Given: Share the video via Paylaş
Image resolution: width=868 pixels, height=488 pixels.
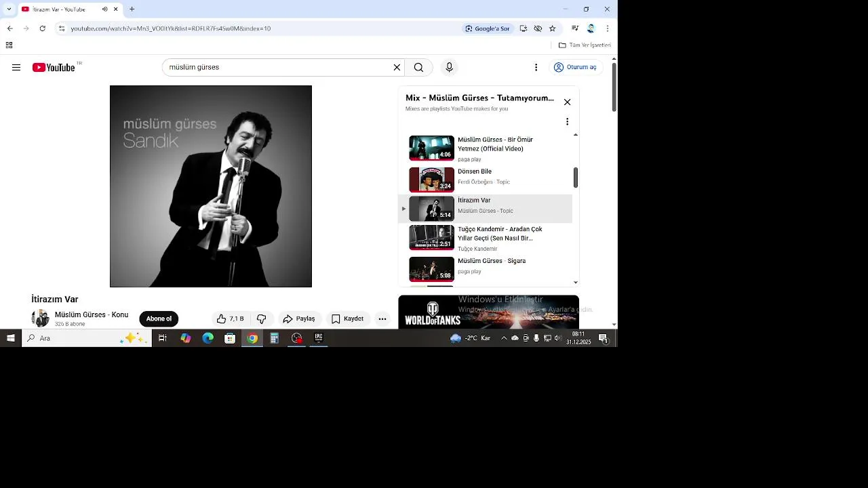Looking at the screenshot, I should [x=299, y=319].
